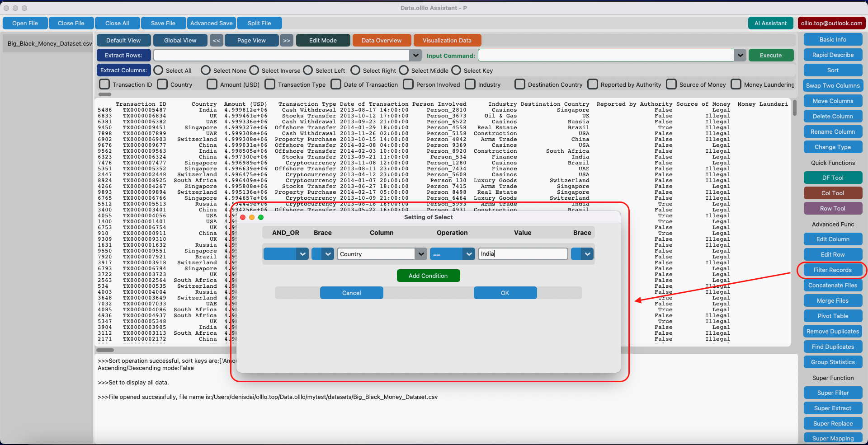The width and height of the screenshot is (868, 445).
Task: Click the green zoom dialog button
Action: 261,217
